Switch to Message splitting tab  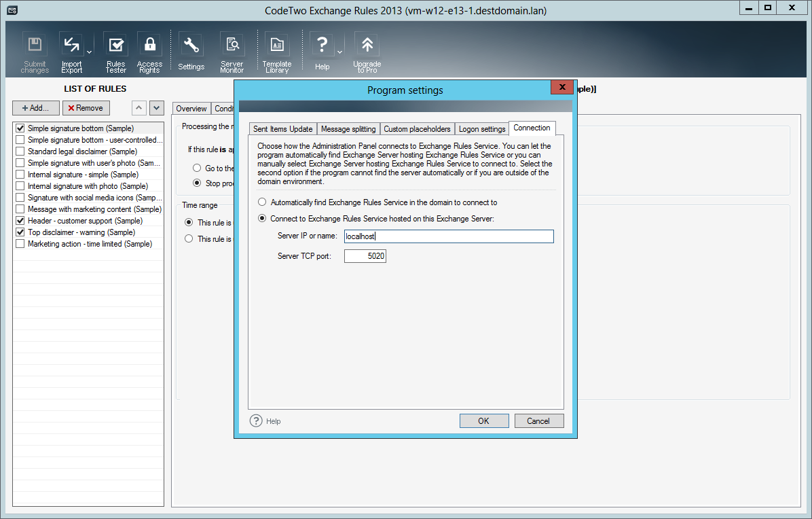(348, 129)
